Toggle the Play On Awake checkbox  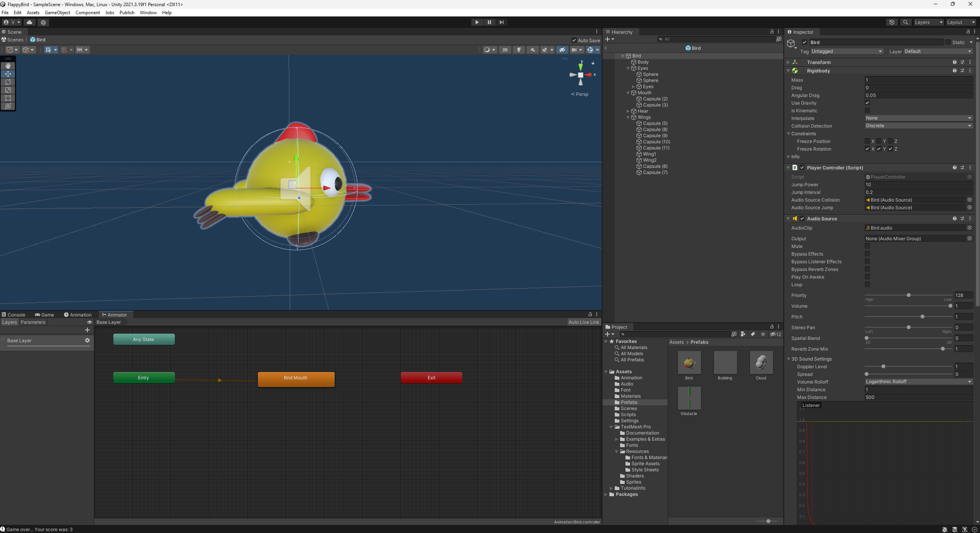(867, 277)
